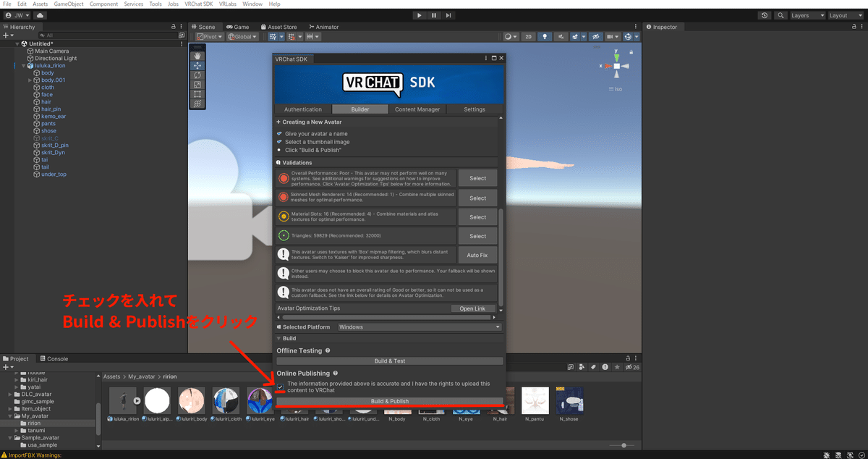Open the Gizmos dropdown arrow in Scene toolbar
The width and height of the screenshot is (868, 459).
pos(637,36)
